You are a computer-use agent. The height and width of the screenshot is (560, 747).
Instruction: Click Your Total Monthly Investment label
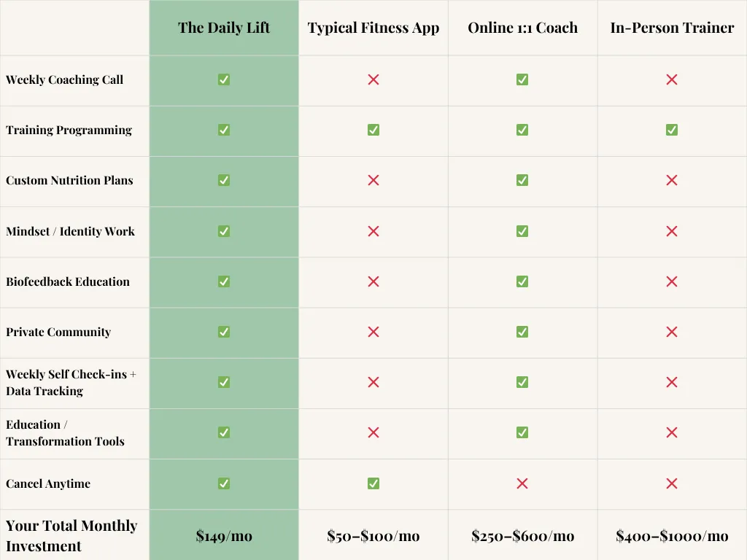click(71, 536)
